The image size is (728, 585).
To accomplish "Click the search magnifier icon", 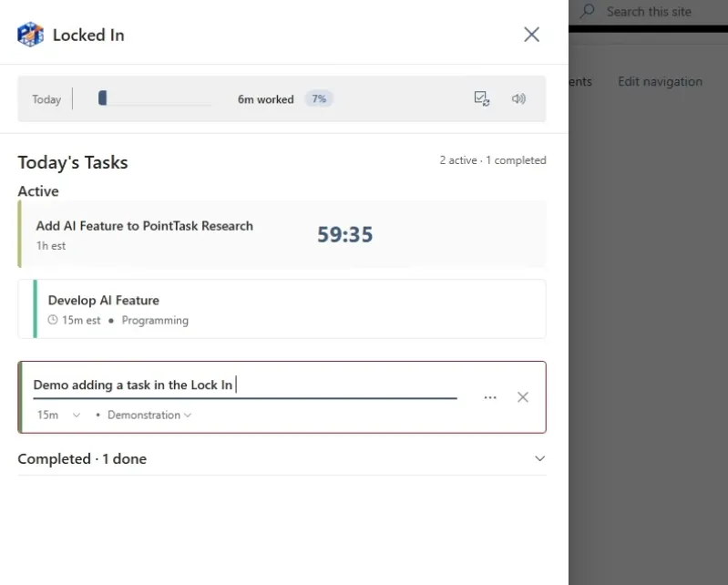I will pyautogui.click(x=588, y=11).
